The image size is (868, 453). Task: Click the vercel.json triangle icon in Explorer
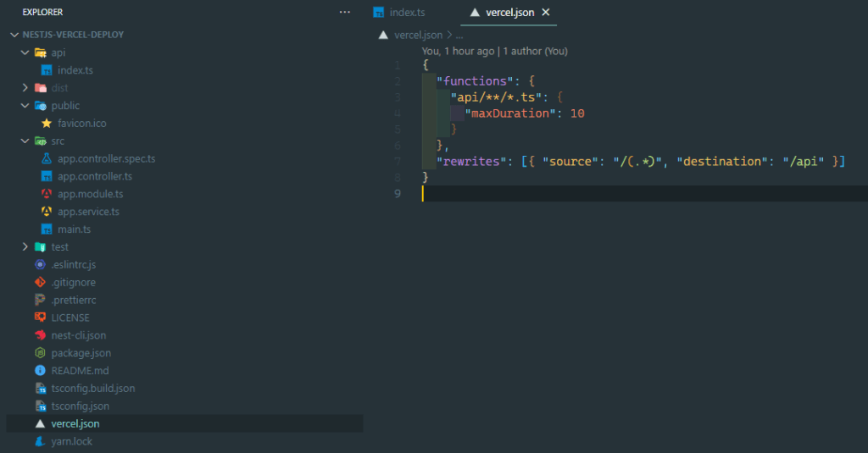(40, 423)
